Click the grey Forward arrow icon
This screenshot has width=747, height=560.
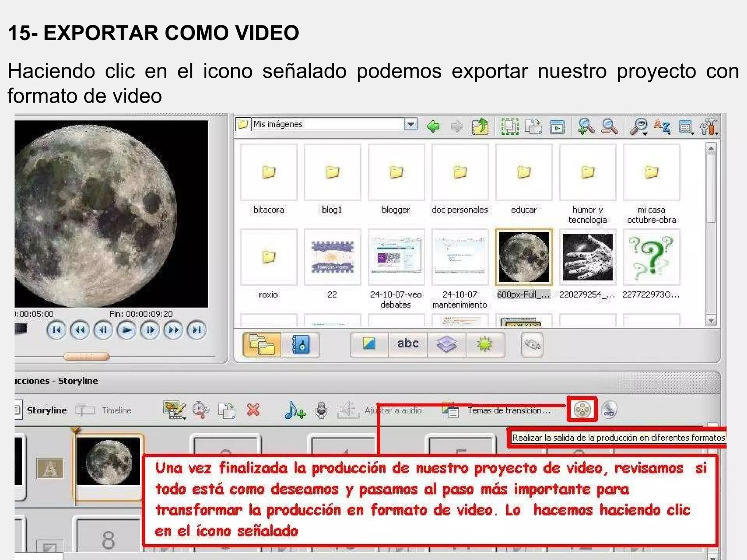click(457, 127)
